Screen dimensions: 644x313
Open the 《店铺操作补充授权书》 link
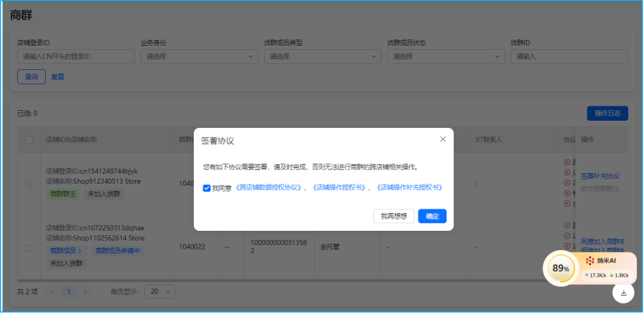pyautogui.click(x=409, y=188)
